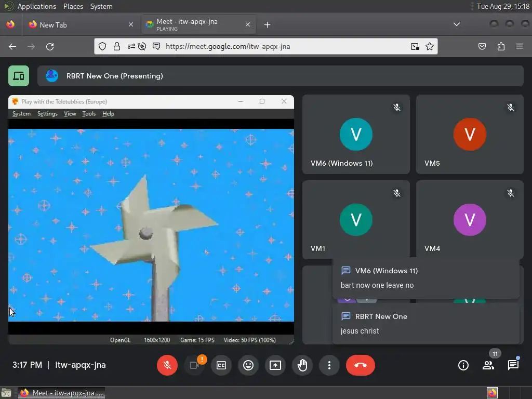The height and width of the screenshot is (399, 532).
Task: Switch to the Meet - itw-apqx-jna tab
Action: pyautogui.click(x=198, y=25)
